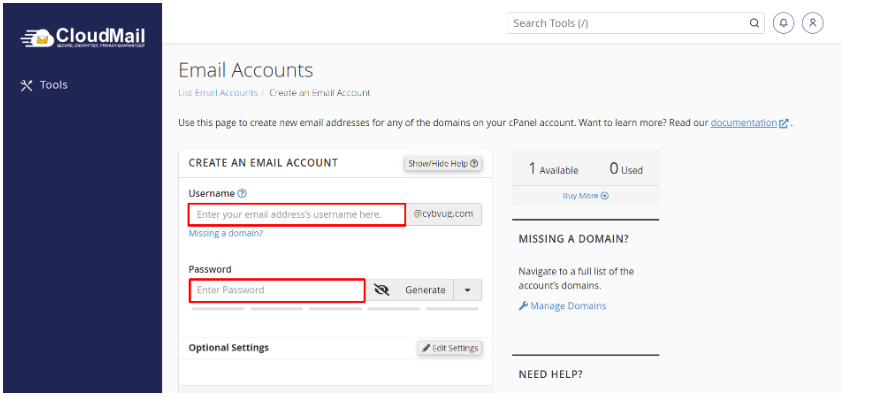Open the user account icon

(812, 23)
